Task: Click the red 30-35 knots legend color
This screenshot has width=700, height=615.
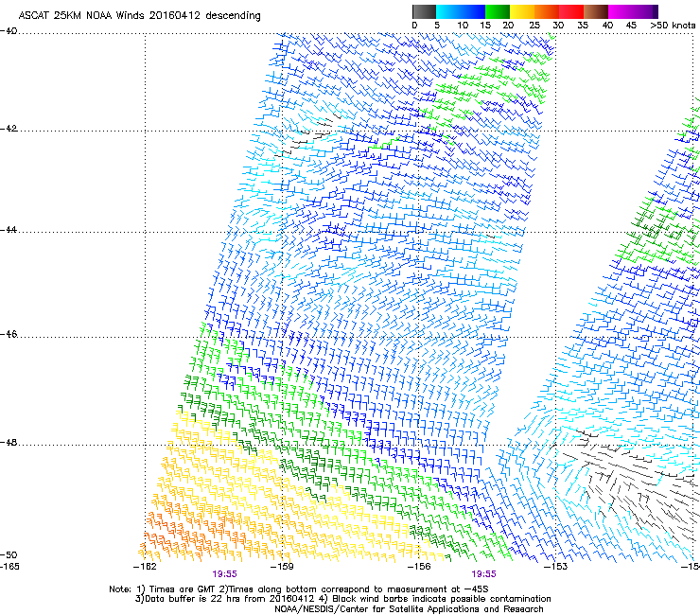Action: coord(571,11)
